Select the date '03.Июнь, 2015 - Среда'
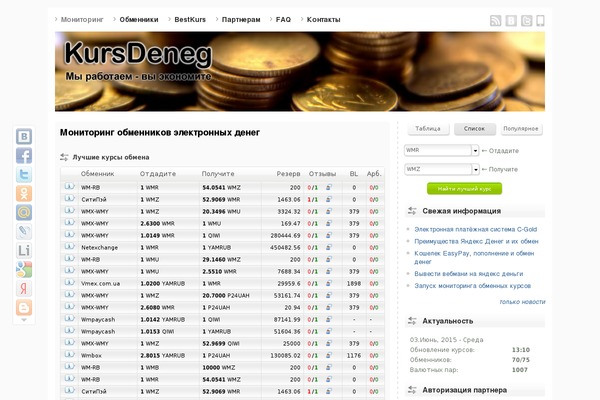 [446, 340]
